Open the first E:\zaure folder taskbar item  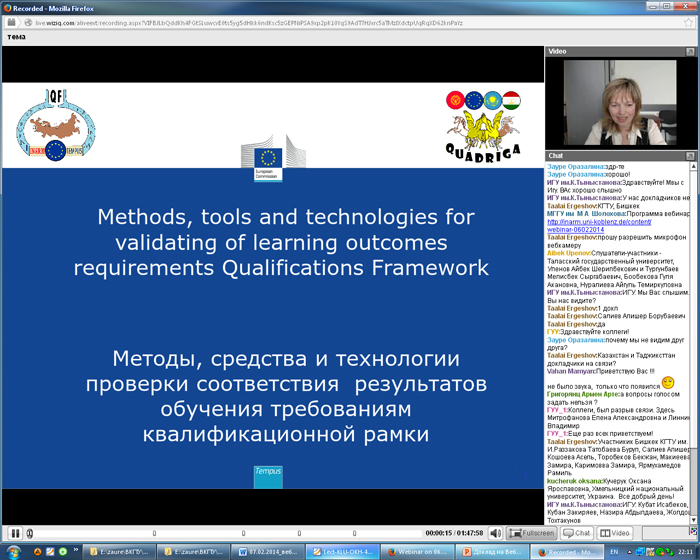(120, 552)
